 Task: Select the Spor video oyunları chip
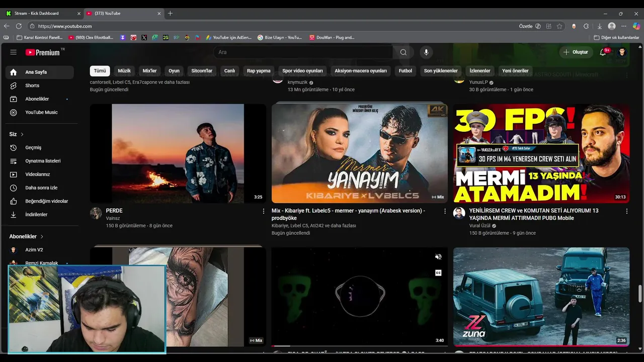(x=302, y=71)
